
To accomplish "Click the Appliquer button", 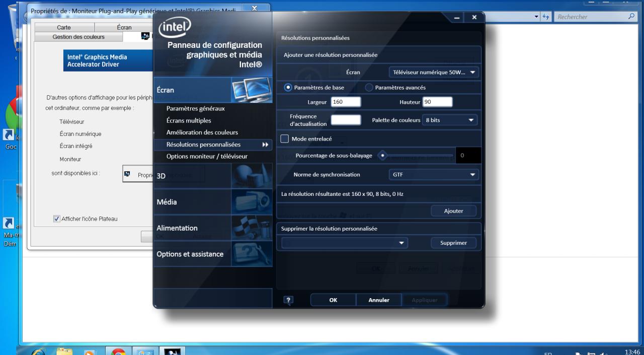I will coord(425,300).
